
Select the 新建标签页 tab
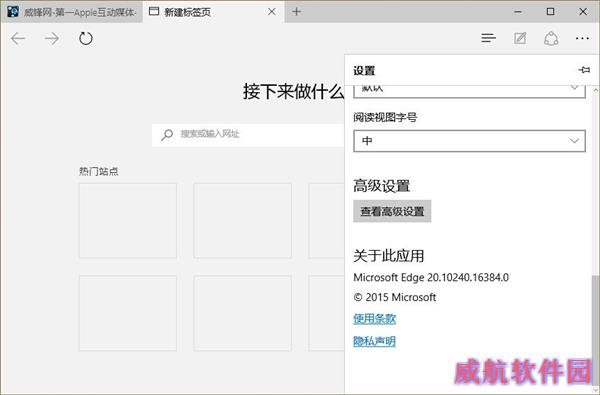pyautogui.click(x=213, y=12)
